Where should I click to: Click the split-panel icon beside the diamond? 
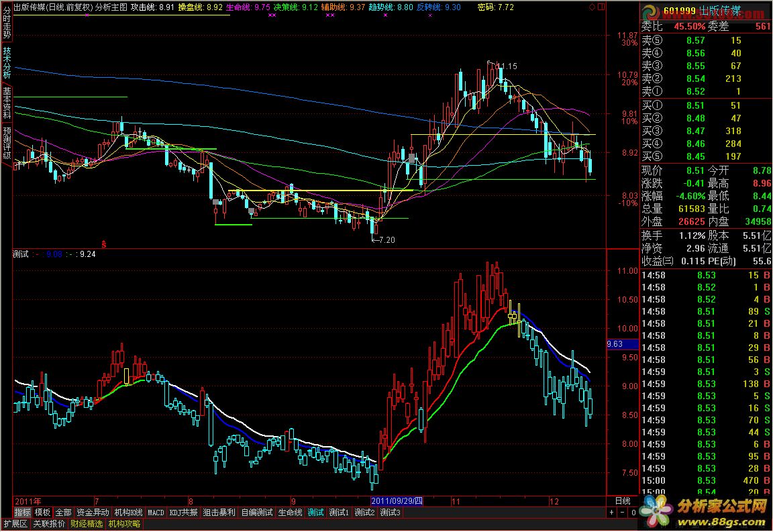[x=601, y=7]
